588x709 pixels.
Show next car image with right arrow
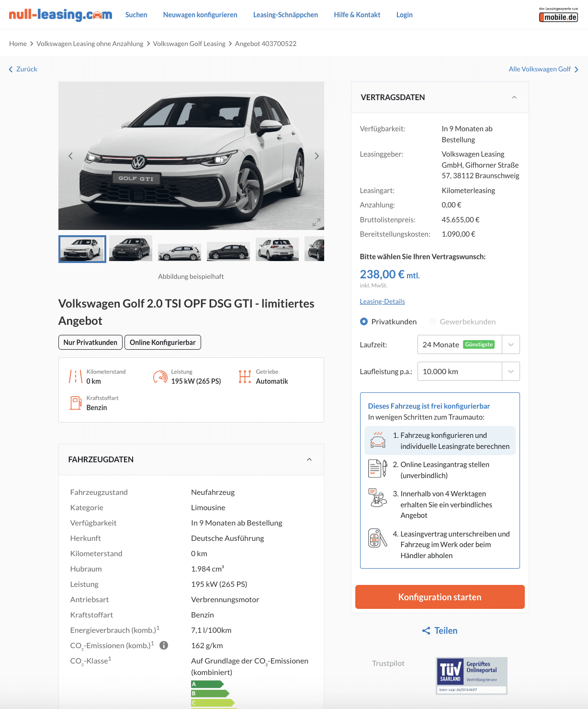(317, 156)
